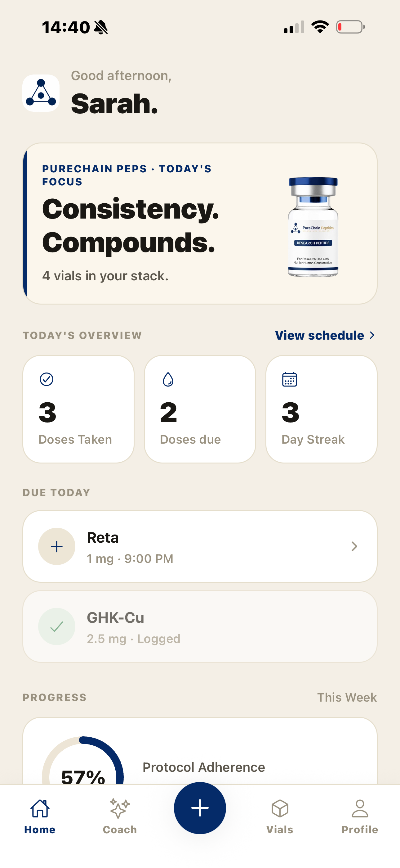Open the View schedule link
This screenshot has width=400, height=868.
319,335
